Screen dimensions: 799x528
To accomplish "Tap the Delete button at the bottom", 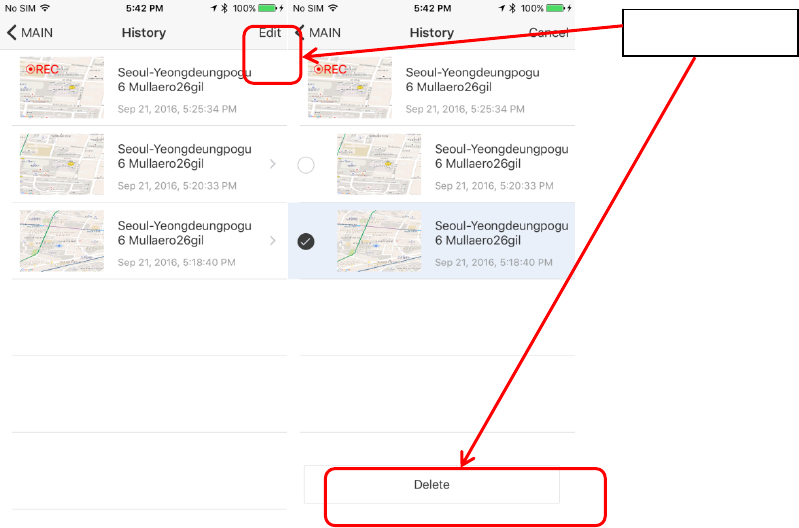I will point(432,485).
